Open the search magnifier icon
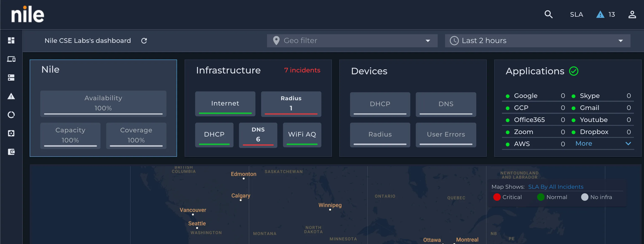Viewport: 644px width, 244px height. 549,14
